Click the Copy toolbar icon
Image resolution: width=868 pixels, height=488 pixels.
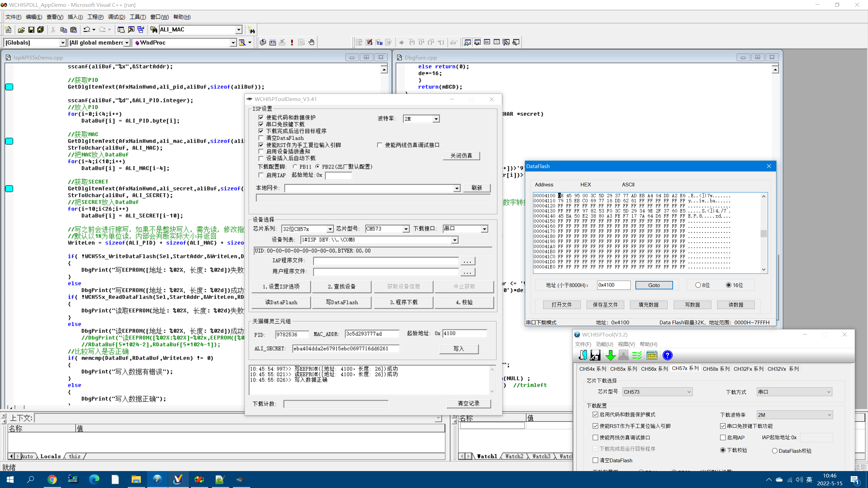(63, 30)
